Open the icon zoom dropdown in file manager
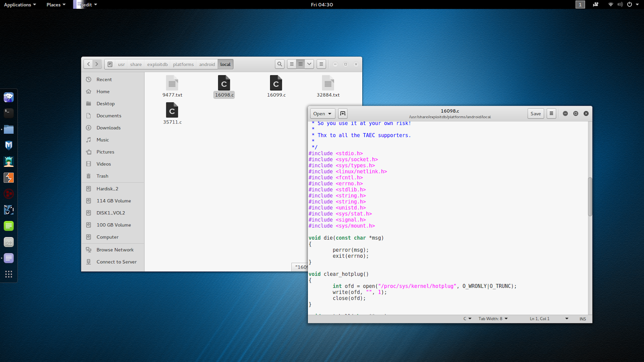 309,64
